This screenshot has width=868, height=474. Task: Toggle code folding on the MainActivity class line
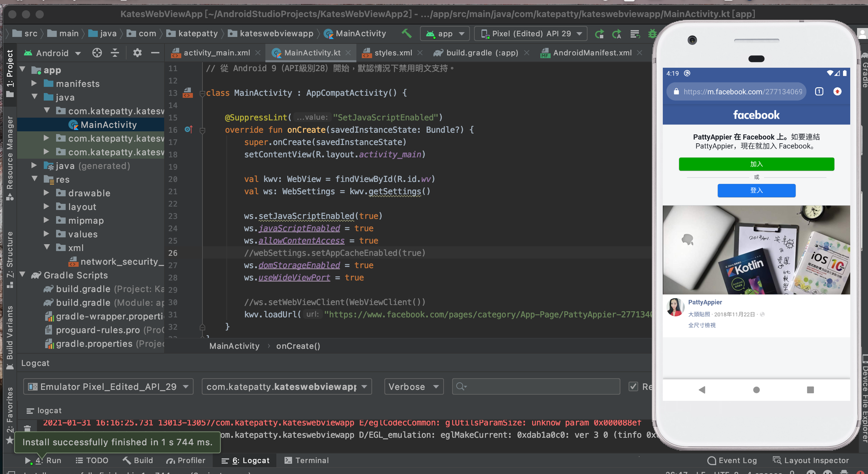coord(202,93)
